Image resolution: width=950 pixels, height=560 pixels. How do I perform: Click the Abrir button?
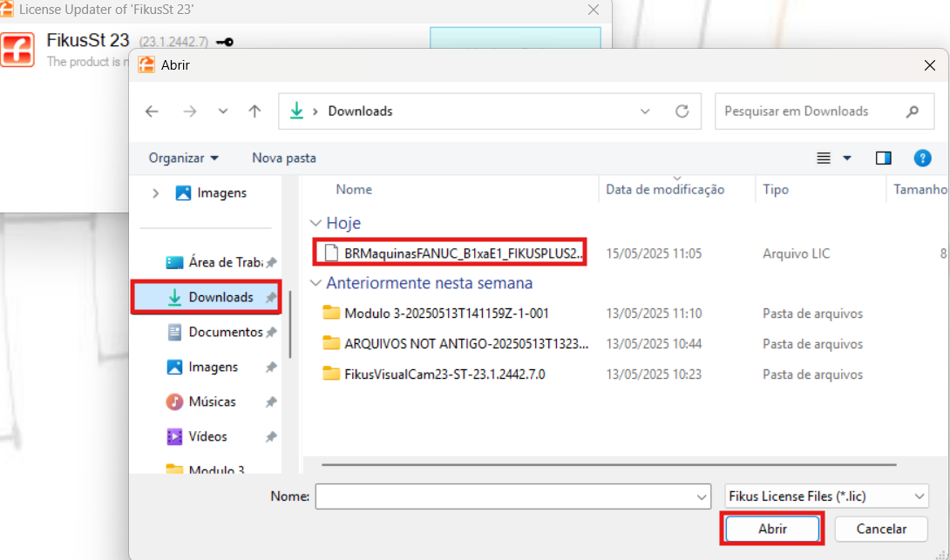(x=772, y=530)
